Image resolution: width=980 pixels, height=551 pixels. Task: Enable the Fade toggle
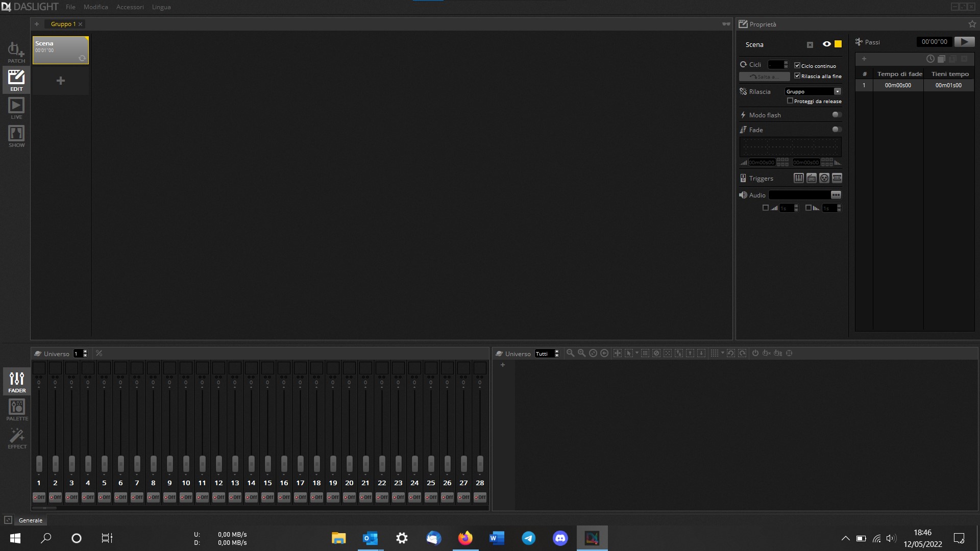(837, 130)
